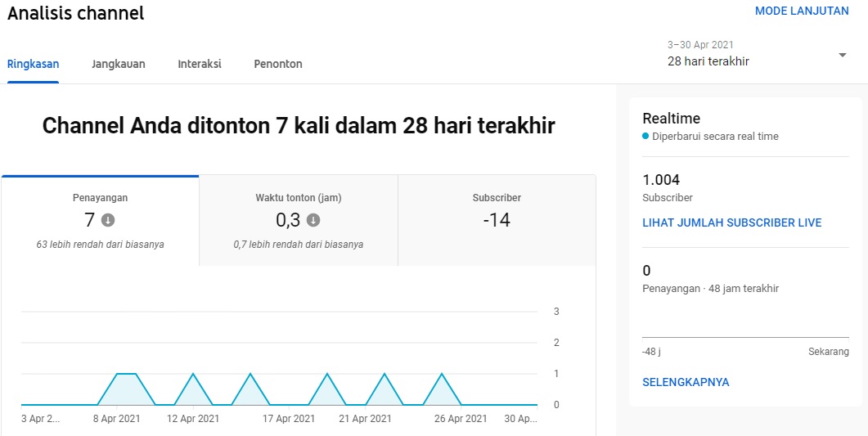
Task: Open the Interaksi tab
Action: [x=200, y=64]
